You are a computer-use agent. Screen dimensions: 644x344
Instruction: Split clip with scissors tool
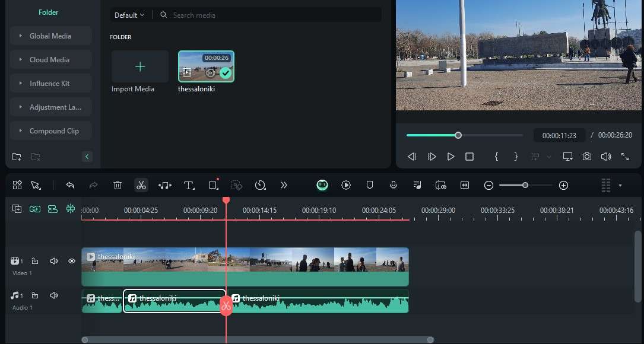pyautogui.click(x=141, y=185)
